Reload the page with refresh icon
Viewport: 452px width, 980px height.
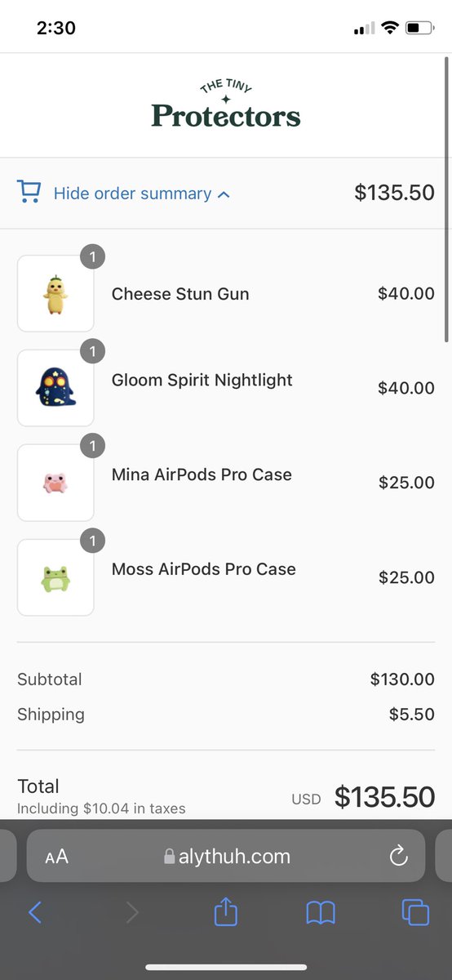(x=398, y=856)
